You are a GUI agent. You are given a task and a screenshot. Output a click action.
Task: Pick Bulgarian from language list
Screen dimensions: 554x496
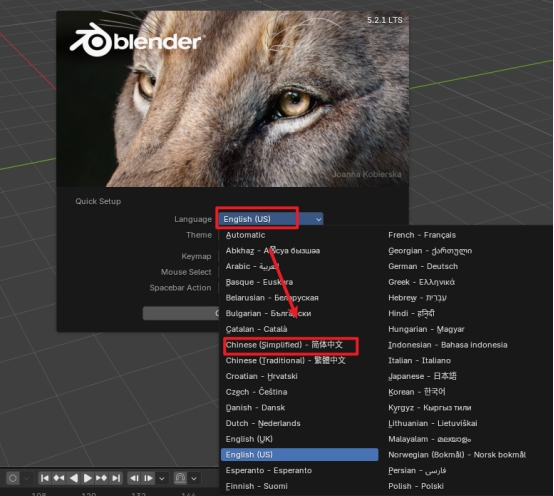click(x=299, y=313)
